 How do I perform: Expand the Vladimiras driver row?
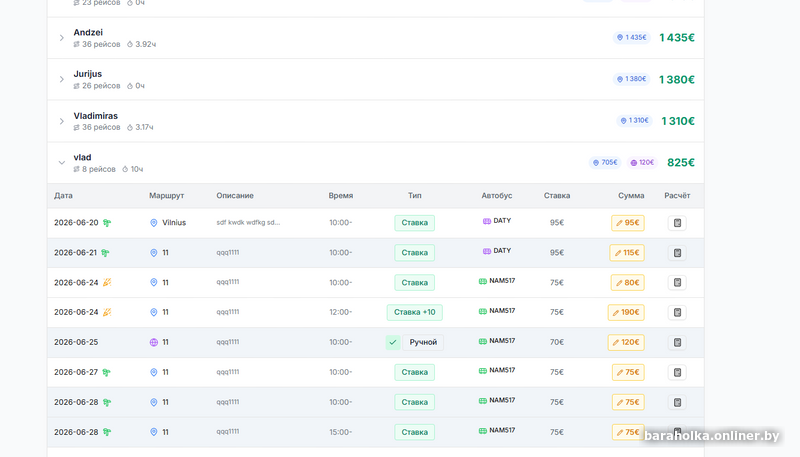tap(61, 121)
